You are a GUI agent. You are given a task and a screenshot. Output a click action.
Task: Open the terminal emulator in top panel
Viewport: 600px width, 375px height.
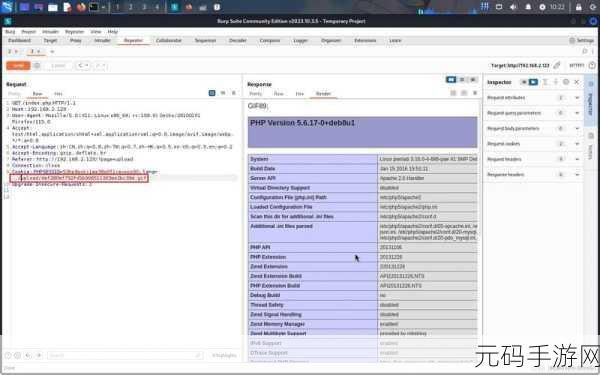click(x=94, y=7)
